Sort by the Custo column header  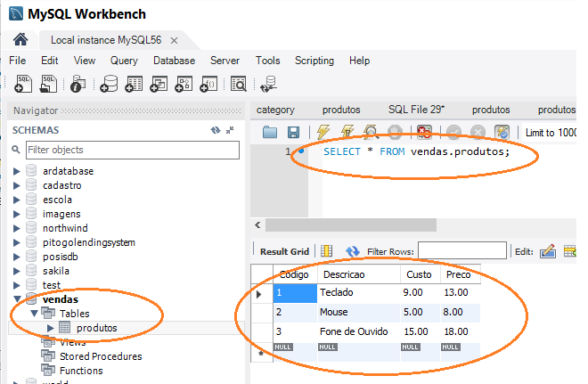coord(421,274)
